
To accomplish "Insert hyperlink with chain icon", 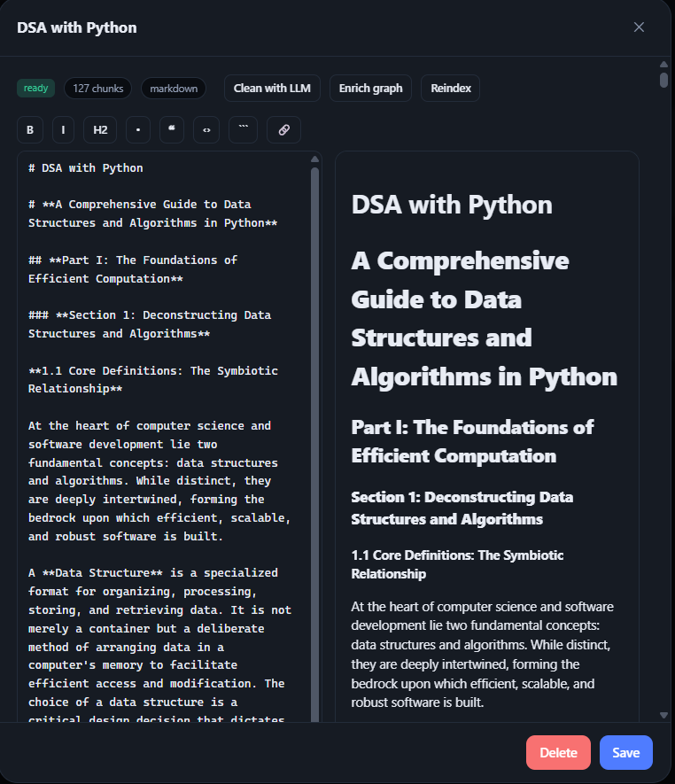I will click(x=284, y=130).
